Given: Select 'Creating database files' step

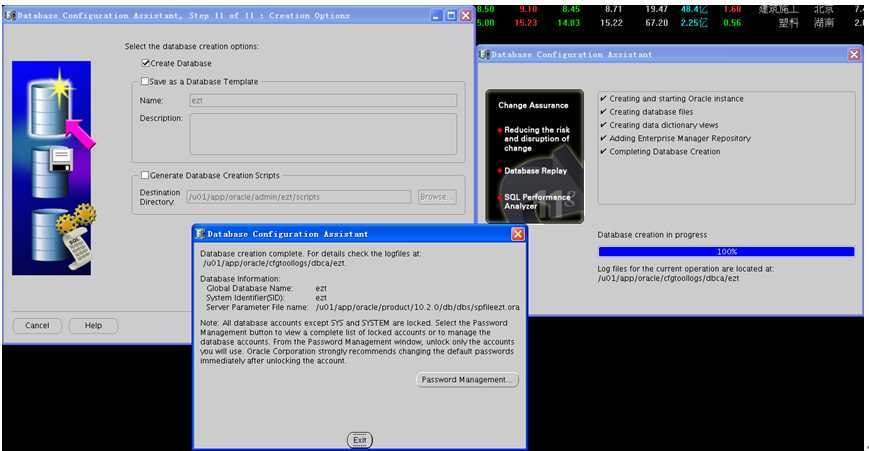Looking at the screenshot, I should pos(651,112).
